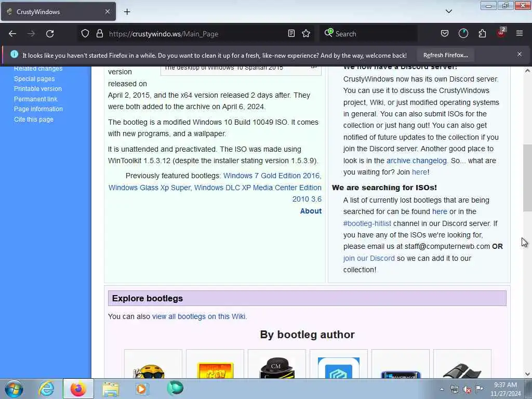Screen dimensions: 532x399
Task: Click Explore bootlegs section header
Action: click(307, 298)
